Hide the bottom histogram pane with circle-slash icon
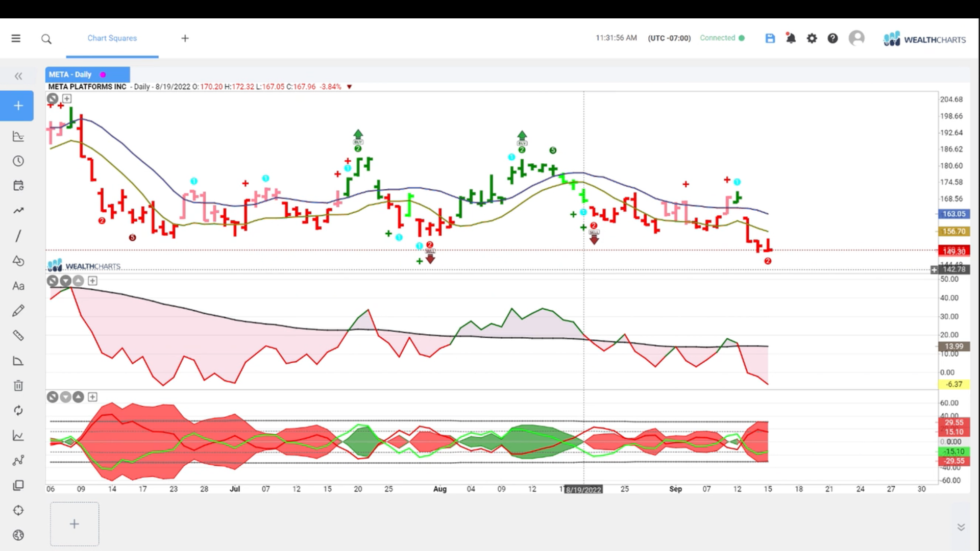 [53, 397]
